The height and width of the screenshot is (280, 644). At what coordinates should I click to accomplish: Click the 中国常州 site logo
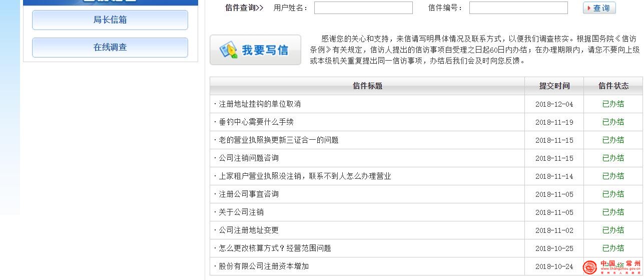(x=612, y=267)
